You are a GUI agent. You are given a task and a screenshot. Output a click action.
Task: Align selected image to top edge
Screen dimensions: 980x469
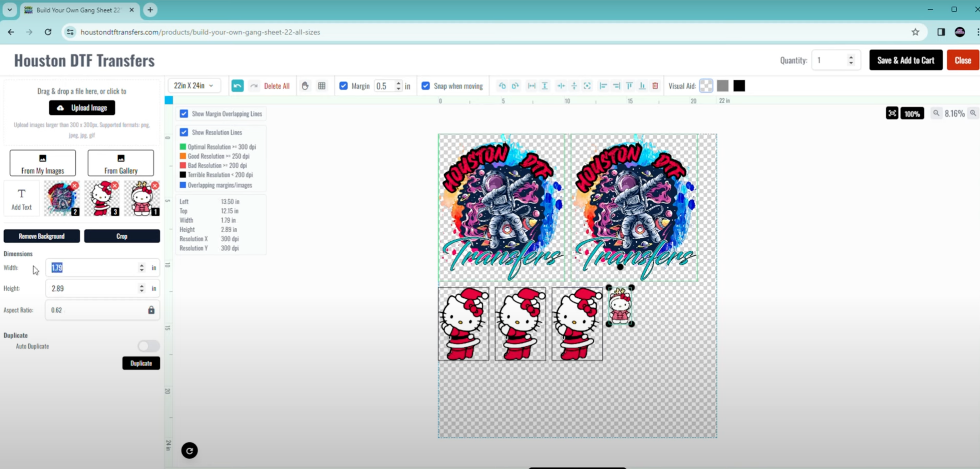pos(629,86)
